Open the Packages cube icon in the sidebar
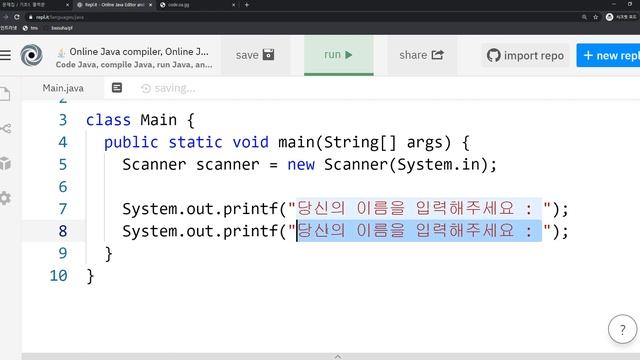Screen dimensions: 640x360 5,163
